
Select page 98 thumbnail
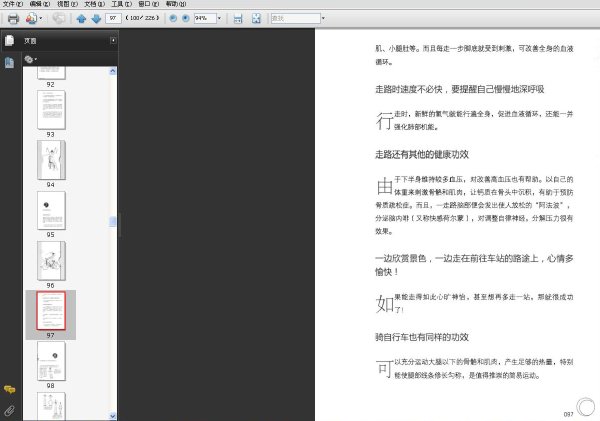click(x=51, y=361)
